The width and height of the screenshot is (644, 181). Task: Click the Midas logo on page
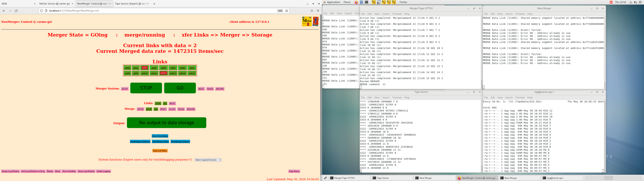pyautogui.click(x=307, y=21)
